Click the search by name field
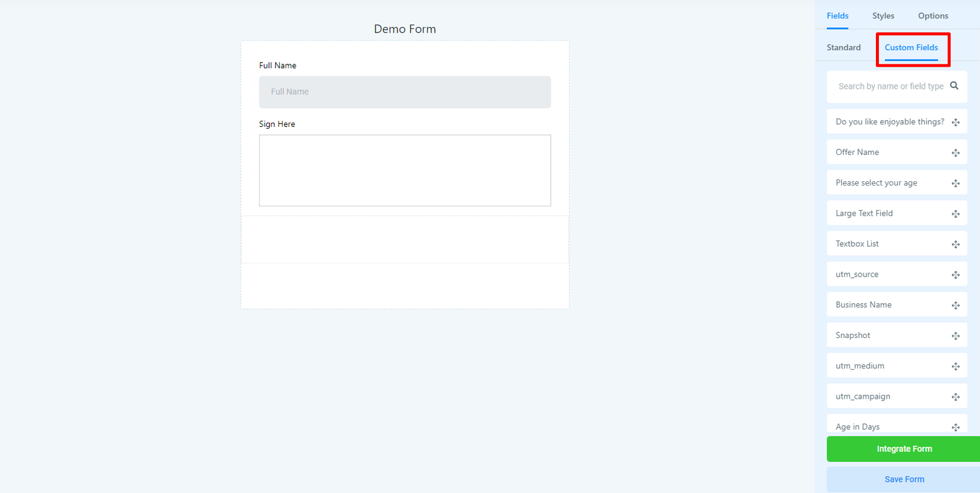This screenshot has width=980, height=493. (x=890, y=86)
